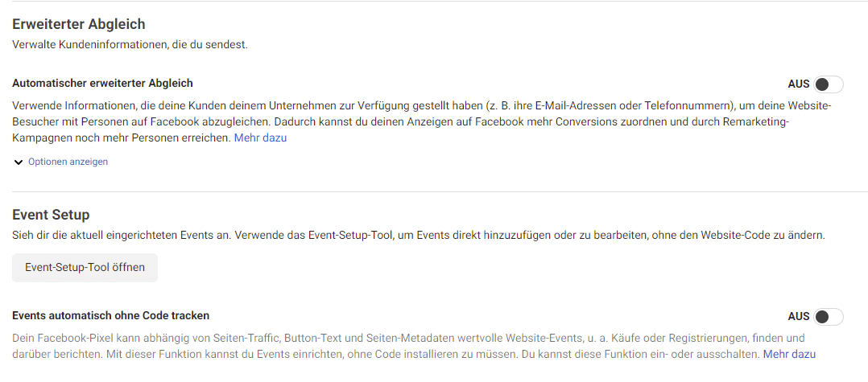Open Mehr dazu link under Automatischer erweiterter Abgleich
This screenshot has height=382, width=868.
[260, 138]
